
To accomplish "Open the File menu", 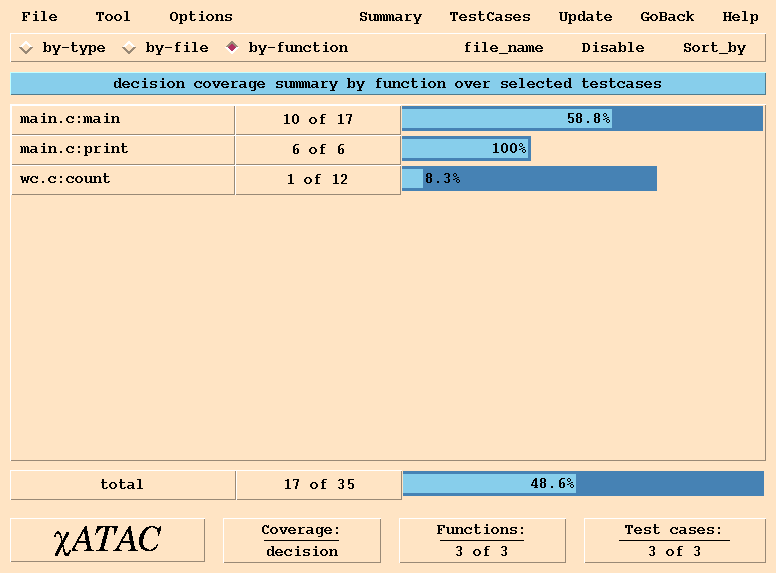I will click(x=39, y=17).
